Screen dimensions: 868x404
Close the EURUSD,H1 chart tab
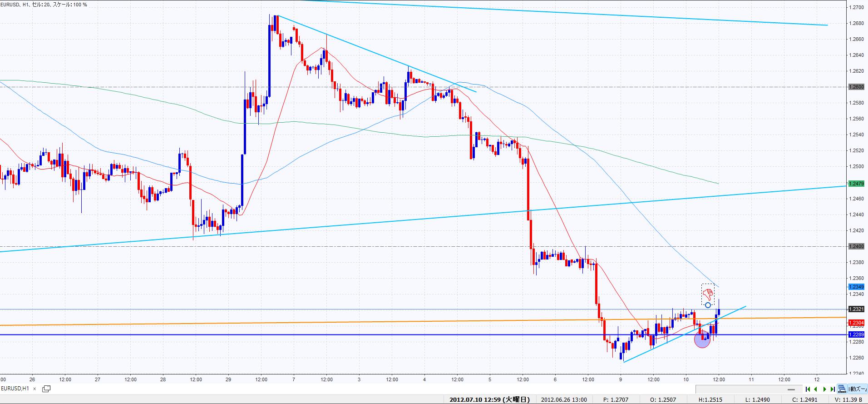[35, 389]
